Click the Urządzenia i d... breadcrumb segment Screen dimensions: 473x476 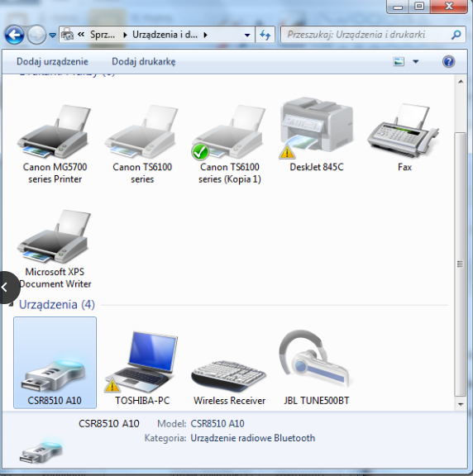coord(165,35)
